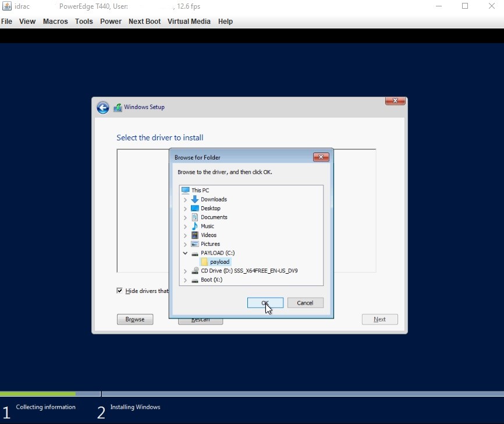Image resolution: width=504 pixels, height=424 pixels.
Task: Open the Documents folder entry
Action: pyautogui.click(x=211, y=217)
